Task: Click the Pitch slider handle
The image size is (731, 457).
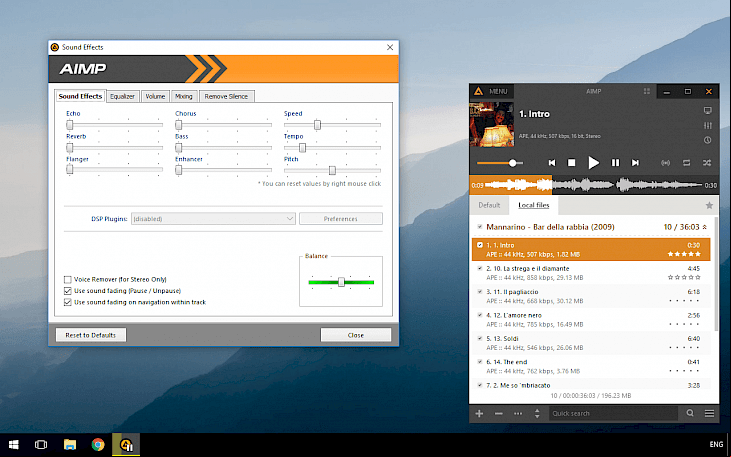Action: pos(332,170)
